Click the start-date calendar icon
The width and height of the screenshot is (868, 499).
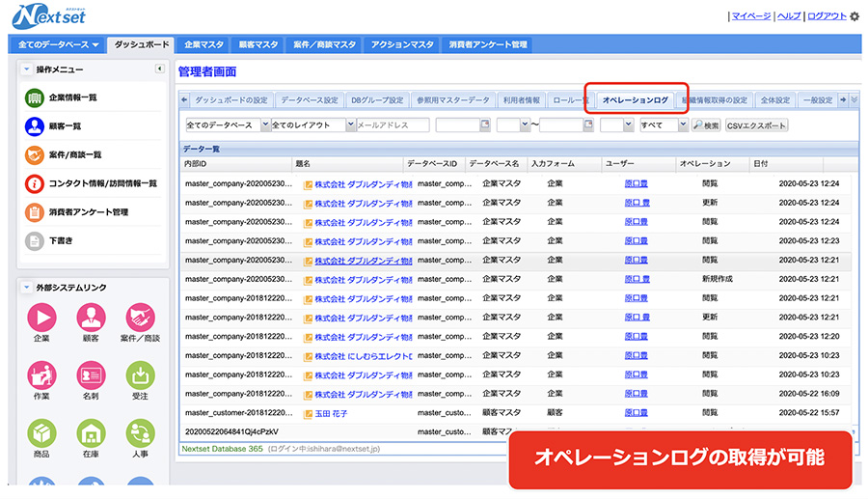pos(485,125)
